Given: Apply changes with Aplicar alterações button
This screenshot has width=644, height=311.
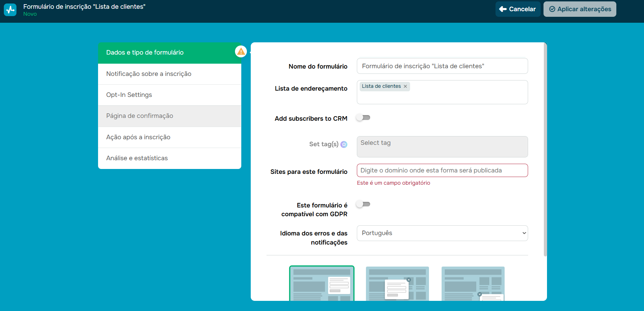Looking at the screenshot, I should 580,9.
